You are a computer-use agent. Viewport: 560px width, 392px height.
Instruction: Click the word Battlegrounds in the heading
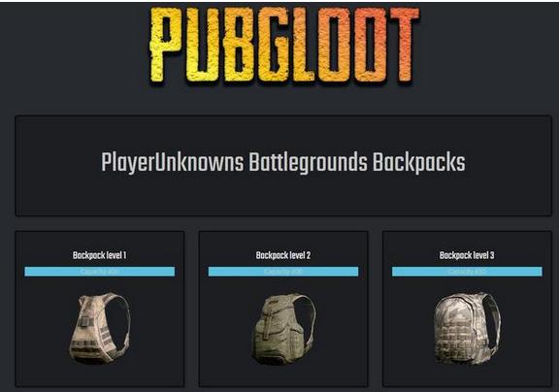[308, 163]
